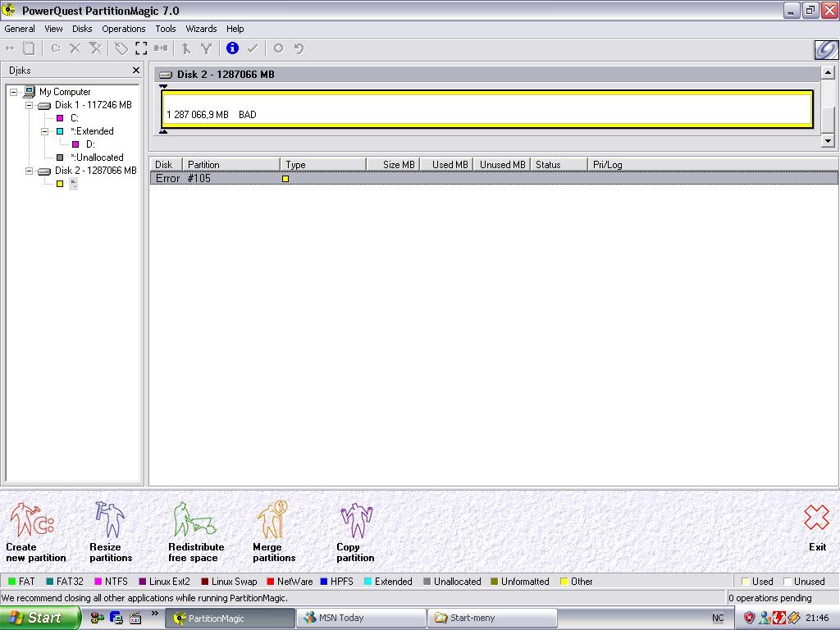Open the General menu

[20, 29]
